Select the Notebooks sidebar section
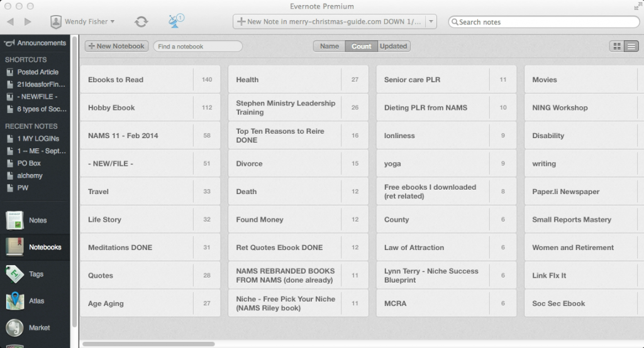The width and height of the screenshot is (644, 348). [34, 247]
